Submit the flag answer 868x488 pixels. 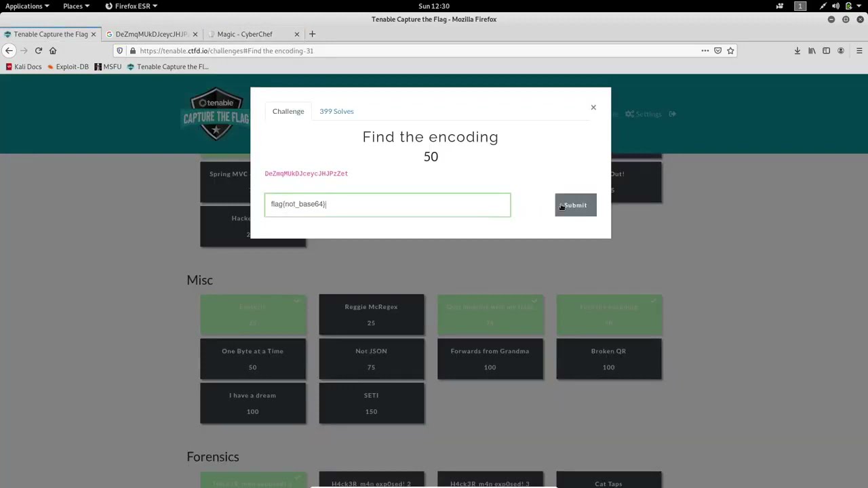576,205
